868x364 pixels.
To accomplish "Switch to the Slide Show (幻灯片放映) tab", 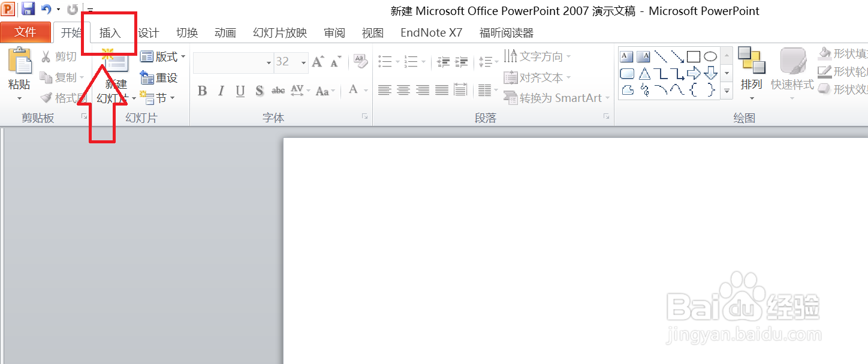I will coord(280,33).
